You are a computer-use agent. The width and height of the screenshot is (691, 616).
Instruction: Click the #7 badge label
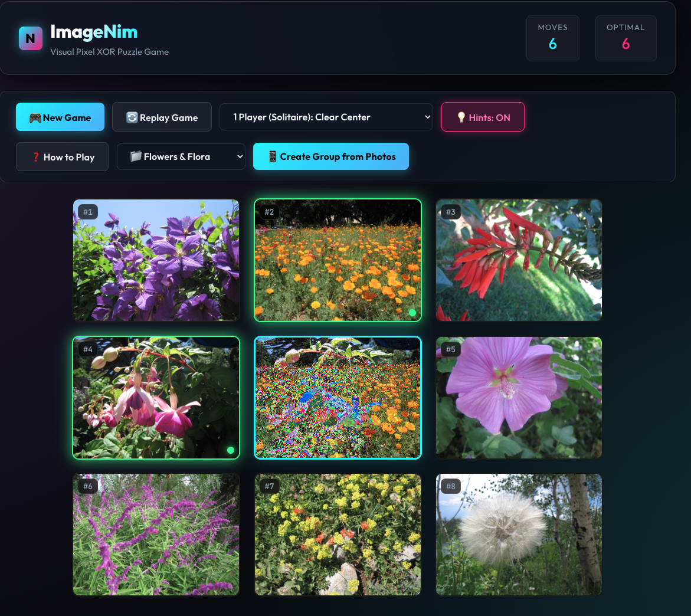pos(269,486)
